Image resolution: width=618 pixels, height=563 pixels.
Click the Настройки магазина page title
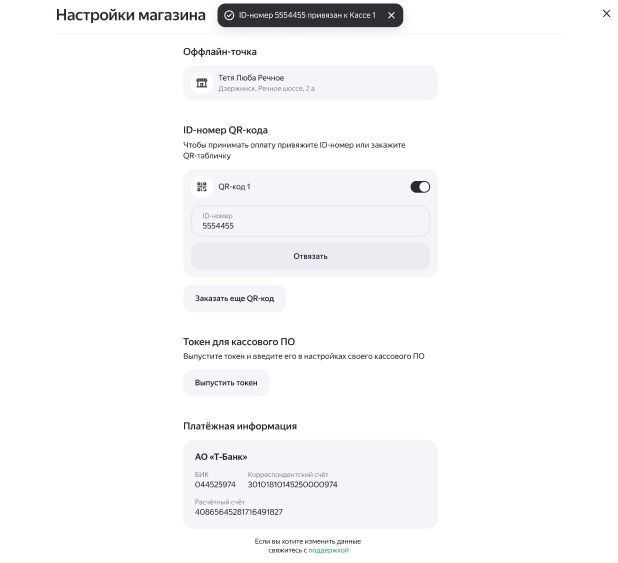pos(130,15)
